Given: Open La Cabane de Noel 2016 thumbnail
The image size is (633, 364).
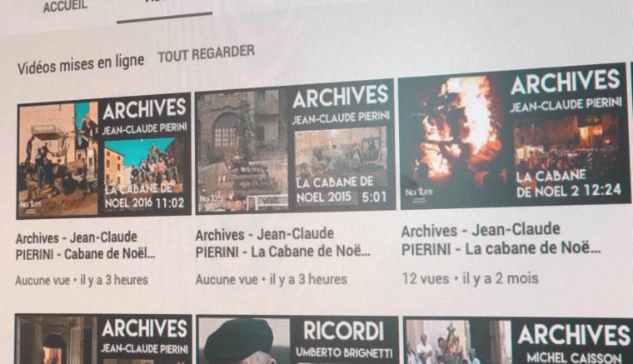Looking at the screenshot, I should click(x=104, y=156).
